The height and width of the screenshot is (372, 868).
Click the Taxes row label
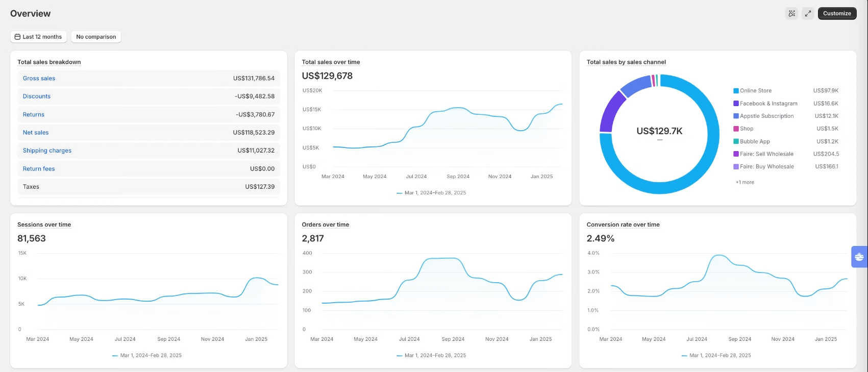[31, 187]
